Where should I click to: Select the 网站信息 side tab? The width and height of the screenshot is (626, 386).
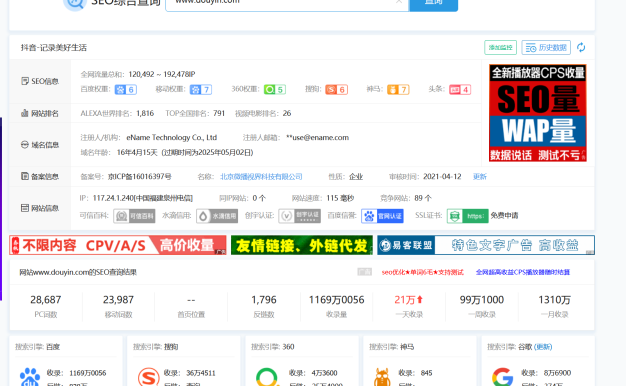coord(40,208)
